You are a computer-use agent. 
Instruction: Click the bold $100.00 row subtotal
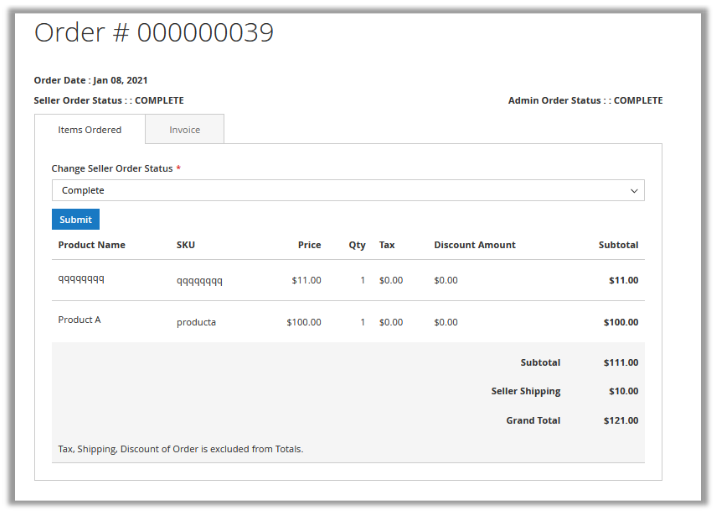pos(621,322)
